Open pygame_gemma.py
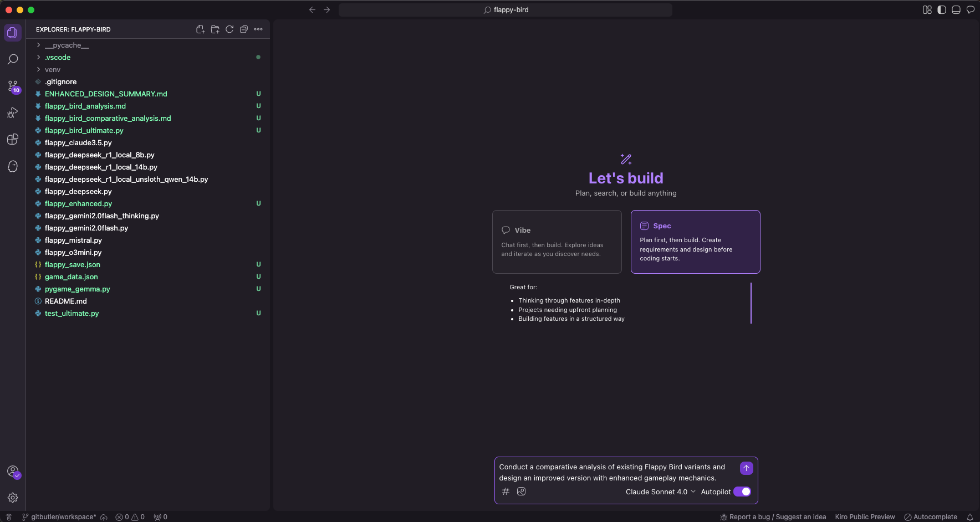980x522 pixels. point(148,289)
